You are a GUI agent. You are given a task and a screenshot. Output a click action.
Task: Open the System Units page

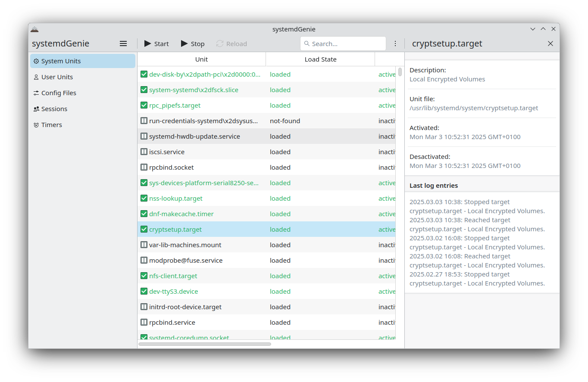tap(83, 61)
